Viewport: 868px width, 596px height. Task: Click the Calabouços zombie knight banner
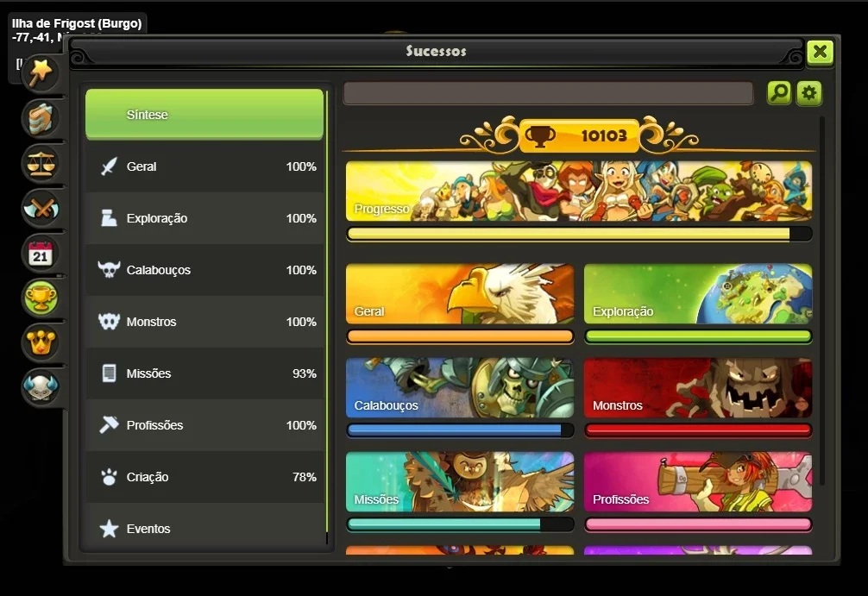[460, 387]
